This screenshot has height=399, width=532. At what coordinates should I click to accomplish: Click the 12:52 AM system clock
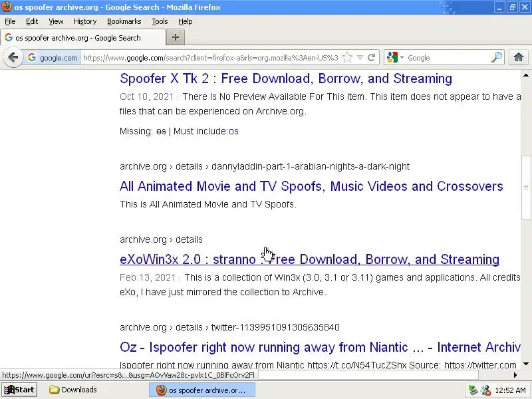(510, 390)
